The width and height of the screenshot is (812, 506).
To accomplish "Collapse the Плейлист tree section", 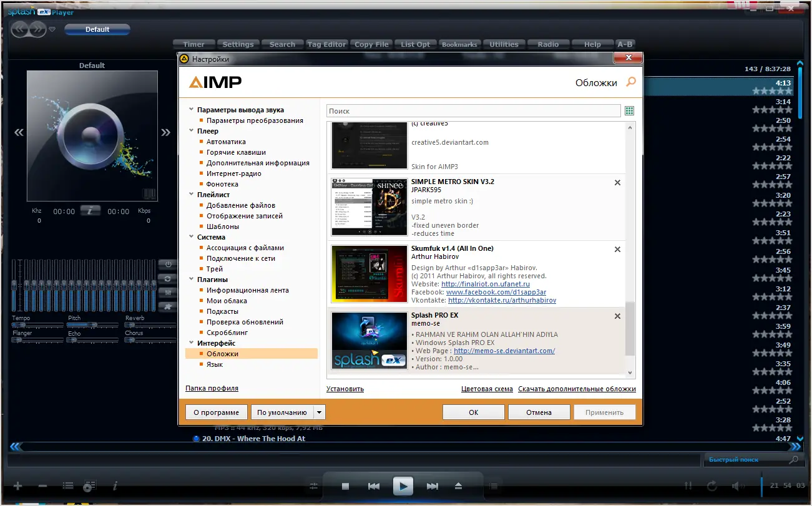I will click(191, 195).
